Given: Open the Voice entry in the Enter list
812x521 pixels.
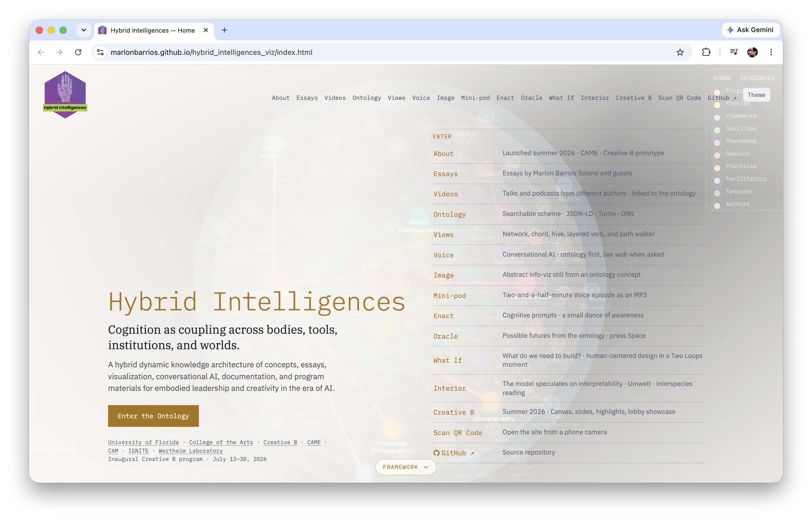Looking at the screenshot, I should (x=568, y=255).
